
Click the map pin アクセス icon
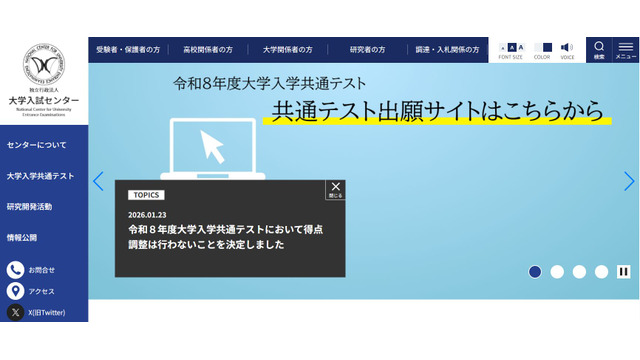(16, 291)
